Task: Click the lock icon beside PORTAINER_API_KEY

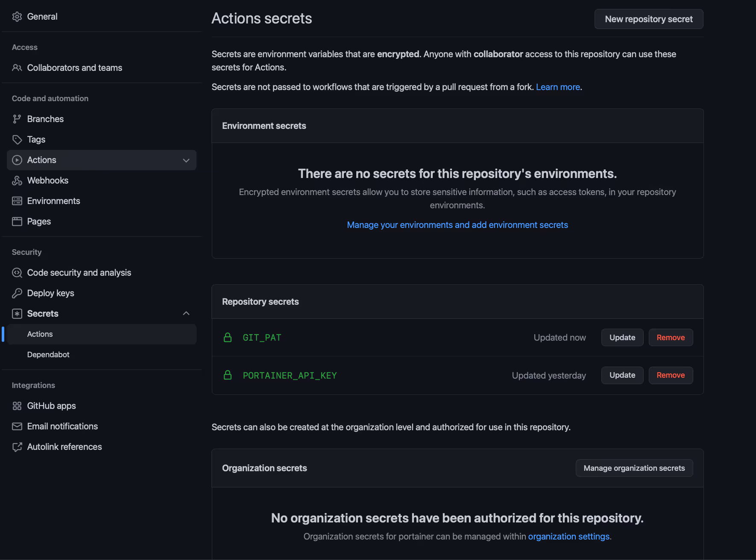Action: click(x=228, y=375)
